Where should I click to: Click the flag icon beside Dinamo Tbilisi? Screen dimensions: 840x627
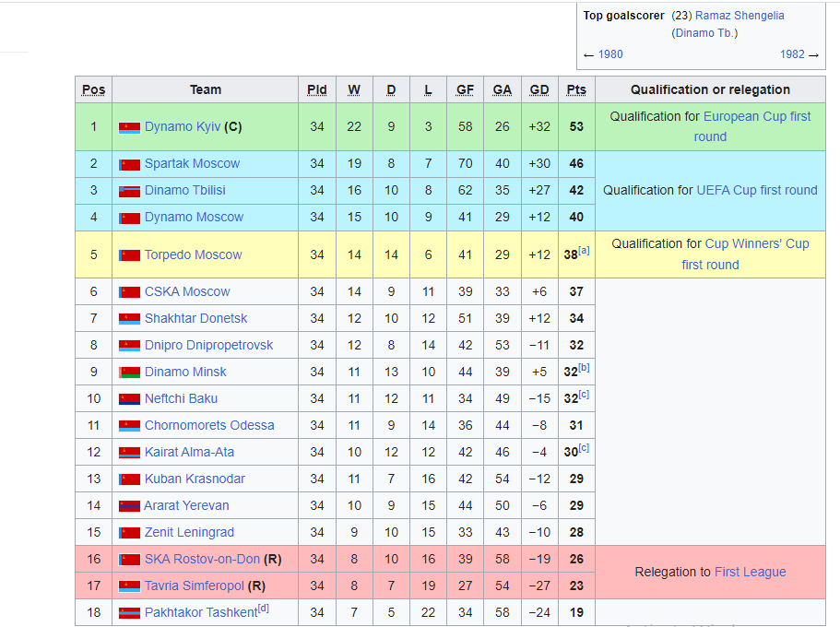(129, 191)
